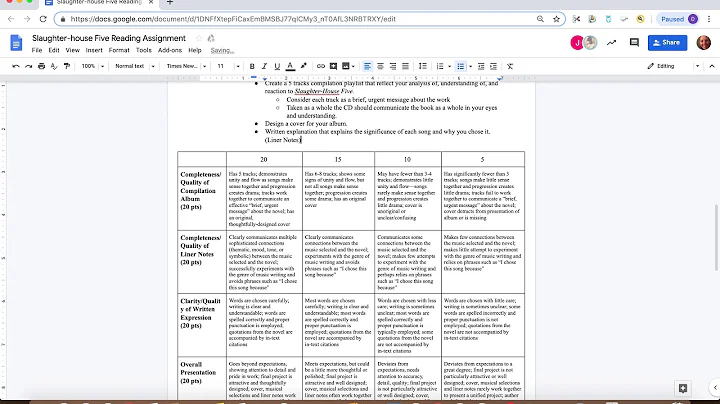Star this document

pos(199,38)
